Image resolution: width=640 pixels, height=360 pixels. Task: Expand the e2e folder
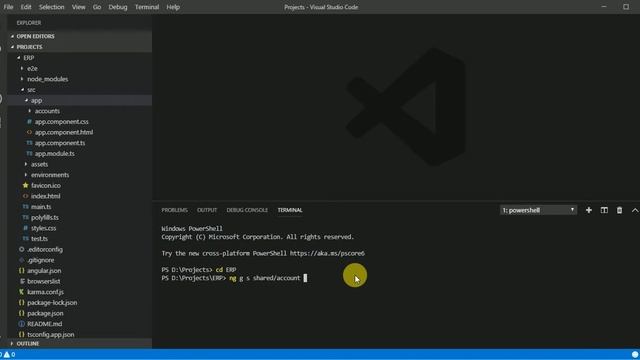coord(80,68)
